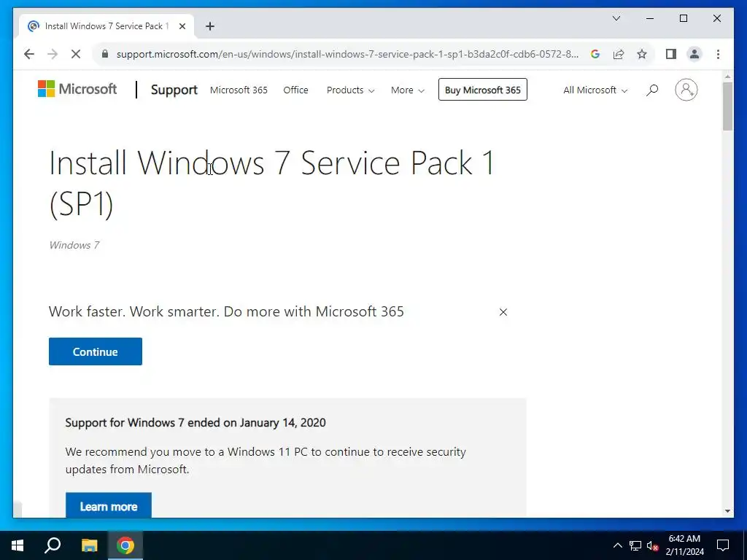The width and height of the screenshot is (747, 560).
Task: Click the scrollbar down arrow
Action: click(727, 511)
